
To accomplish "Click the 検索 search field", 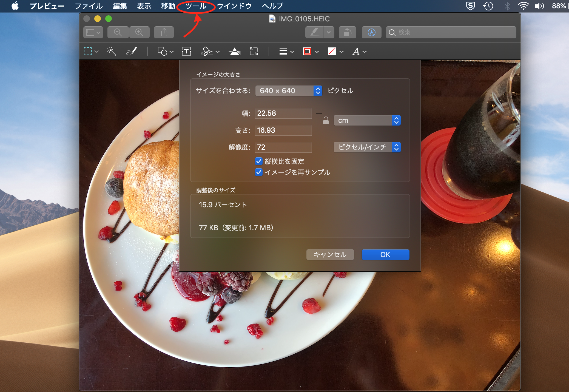I will coord(451,32).
